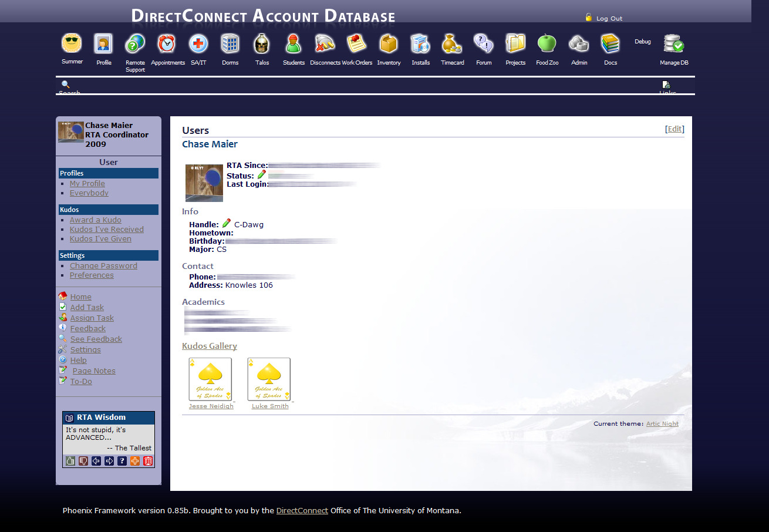
Task: Open My Profile link
Action: tap(87, 184)
